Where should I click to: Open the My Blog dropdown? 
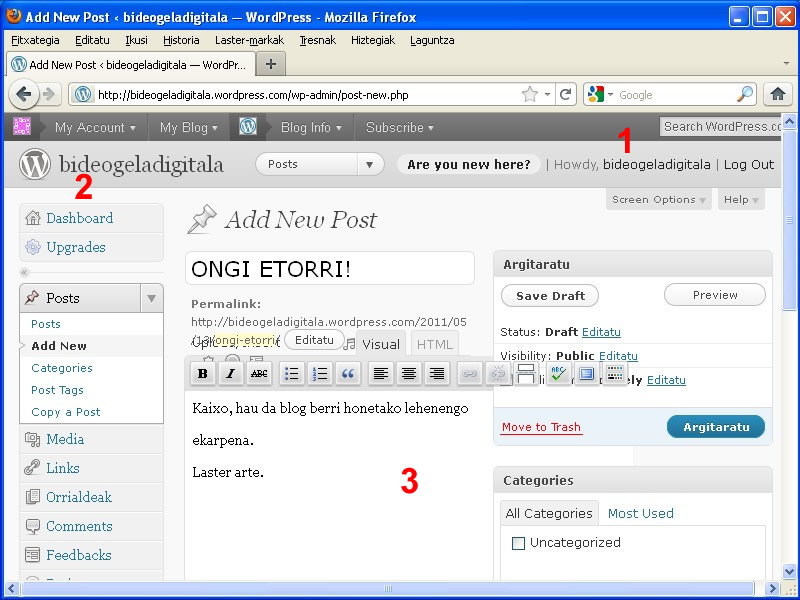pos(188,127)
